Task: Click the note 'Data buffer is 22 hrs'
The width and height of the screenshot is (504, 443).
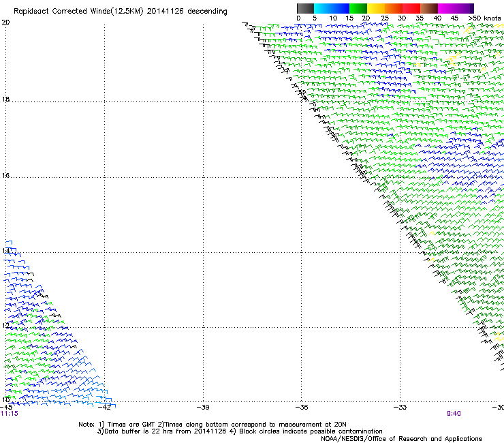Action: pyautogui.click(x=139, y=431)
